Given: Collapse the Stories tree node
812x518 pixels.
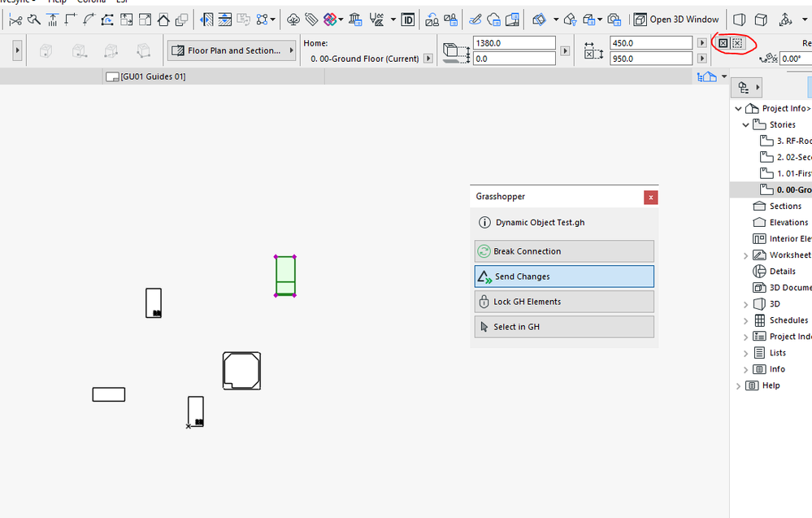Looking at the screenshot, I should pyautogui.click(x=745, y=125).
